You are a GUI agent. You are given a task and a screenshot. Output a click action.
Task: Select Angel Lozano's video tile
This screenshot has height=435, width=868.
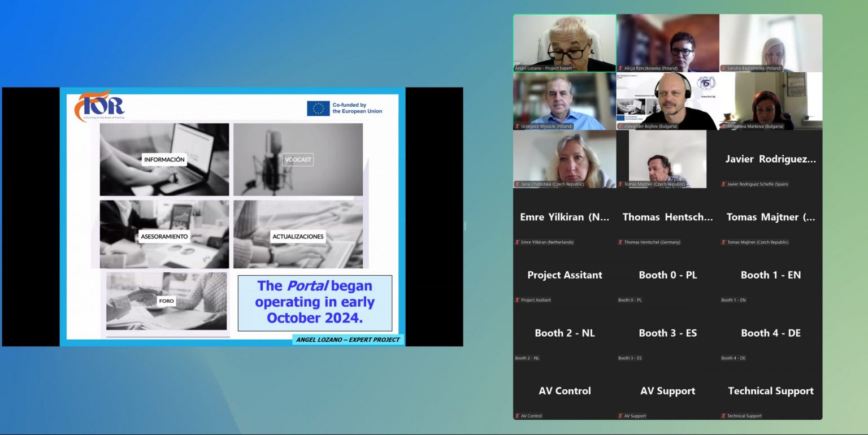565,43
